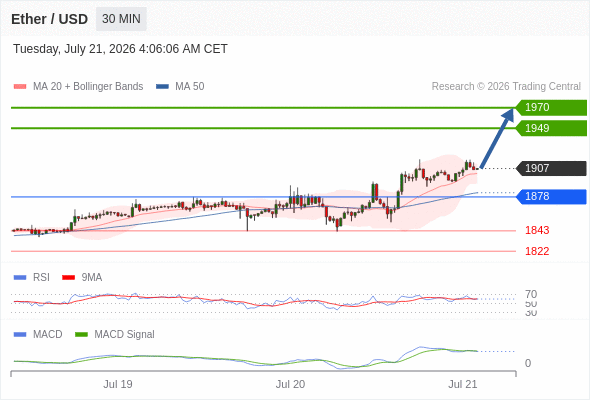Click the blue upward forecast arrow
The height and width of the screenshot is (400, 590).
tap(497, 138)
